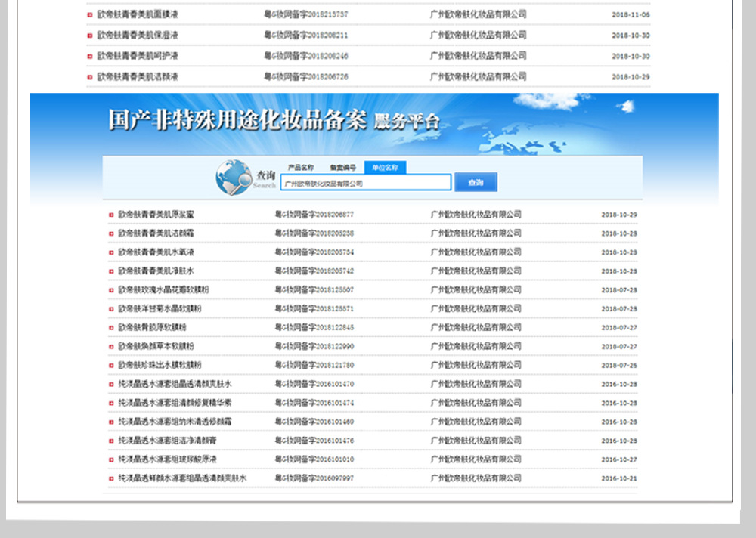Viewport: 756px width, 538px height.
Task: Click red bullet of 欧帝肤青春美肌水氧液 row
Action: [111, 252]
